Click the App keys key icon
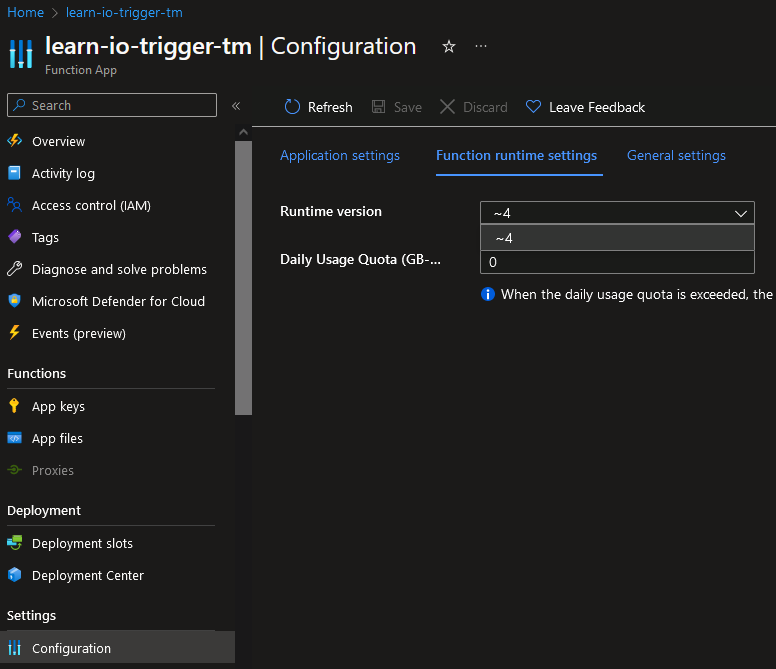The width and height of the screenshot is (776, 669). tap(14, 406)
